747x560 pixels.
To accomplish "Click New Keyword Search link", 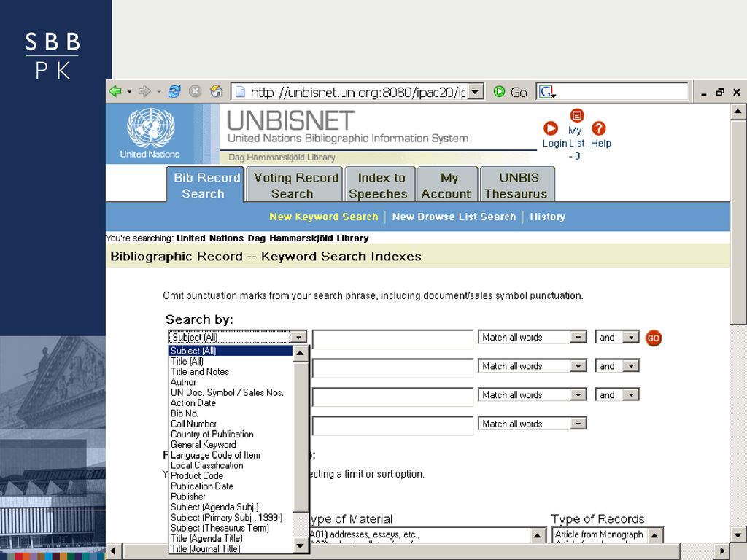I will (x=323, y=217).
